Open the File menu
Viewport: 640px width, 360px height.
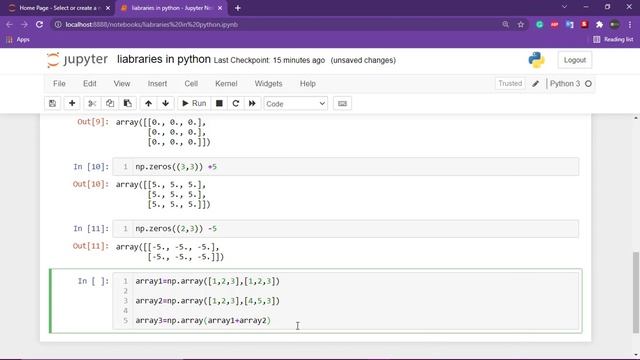(x=59, y=84)
